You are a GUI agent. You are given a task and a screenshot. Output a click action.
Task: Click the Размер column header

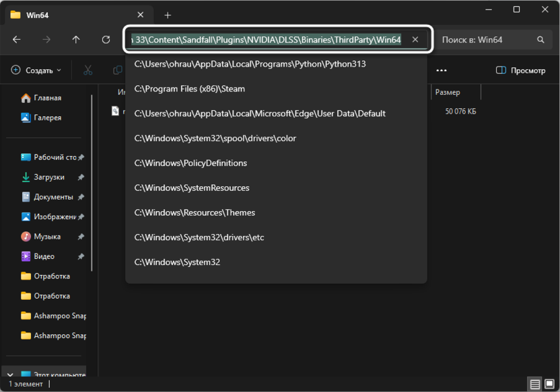coord(448,92)
